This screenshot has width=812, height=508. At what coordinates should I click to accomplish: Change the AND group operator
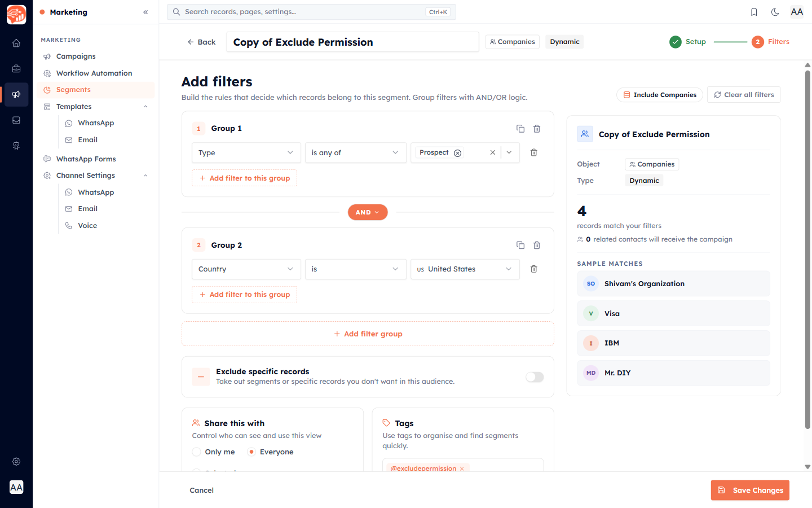(x=368, y=212)
